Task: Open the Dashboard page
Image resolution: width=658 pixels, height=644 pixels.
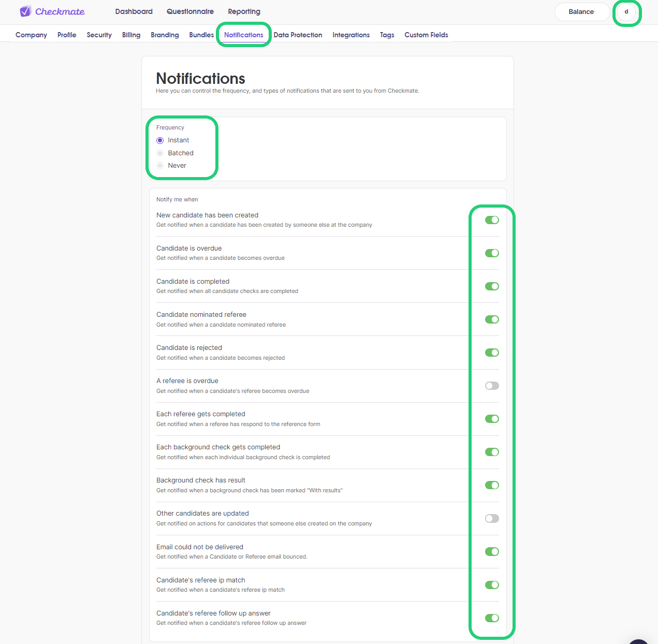Action: coord(134,11)
